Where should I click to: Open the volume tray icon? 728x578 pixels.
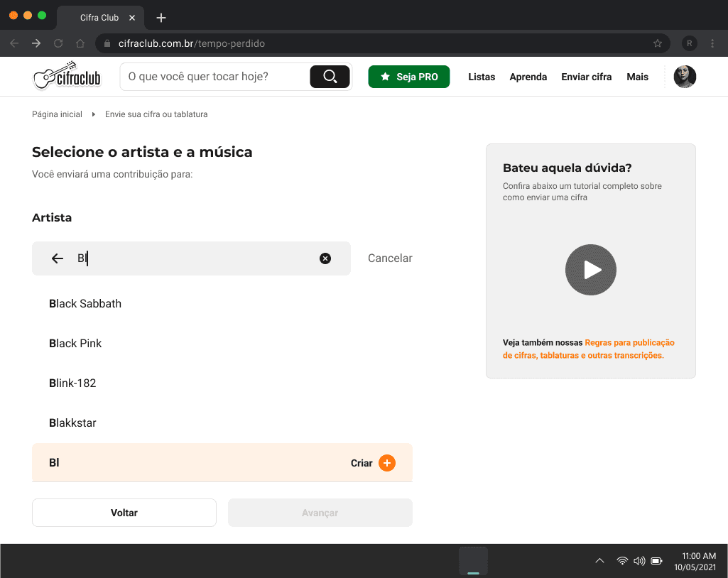click(x=639, y=561)
